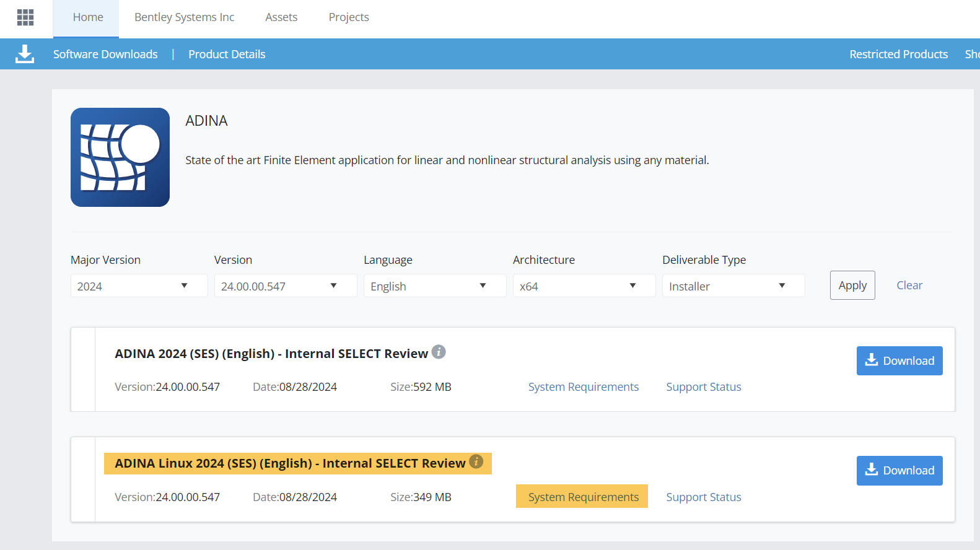Click the Apply filter button
The height and width of the screenshot is (550, 980).
pyautogui.click(x=852, y=286)
